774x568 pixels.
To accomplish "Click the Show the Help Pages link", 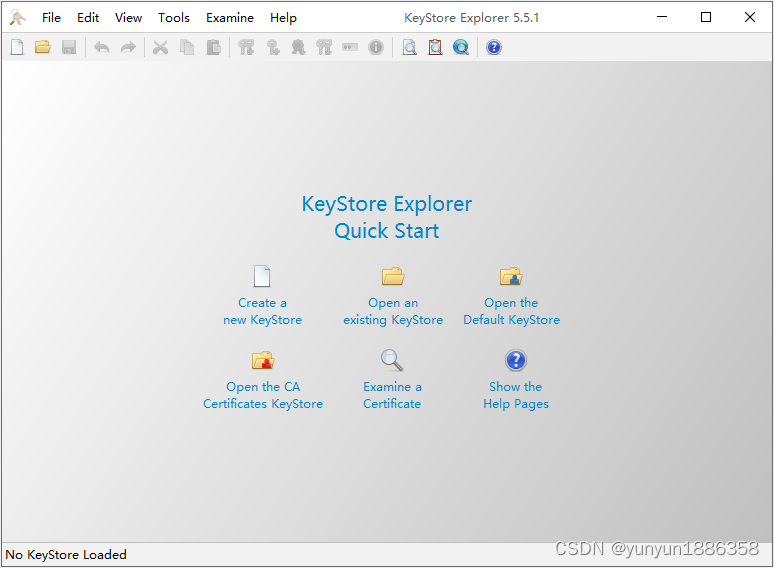I will click(516, 395).
